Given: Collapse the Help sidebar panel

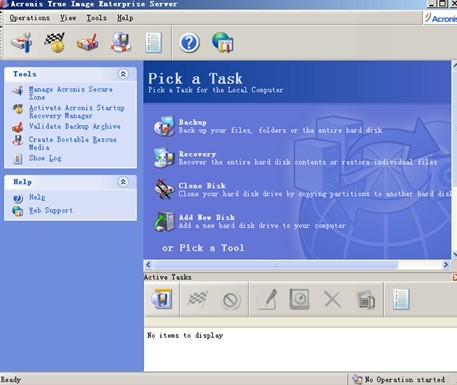Looking at the screenshot, I should (123, 182).
